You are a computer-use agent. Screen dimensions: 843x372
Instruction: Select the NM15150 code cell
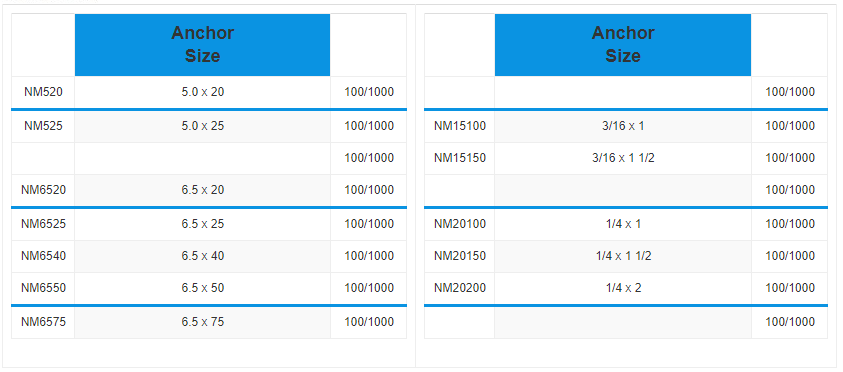(460, 158)
